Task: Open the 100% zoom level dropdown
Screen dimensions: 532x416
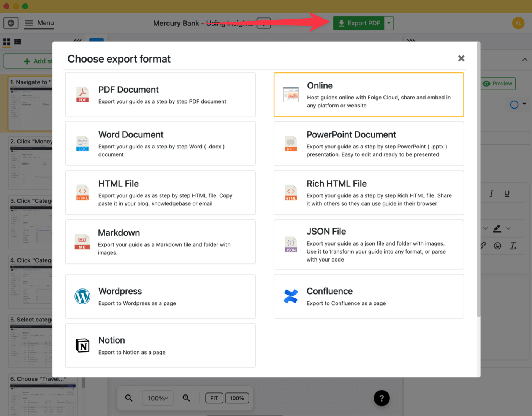Action: (x=158, y=398)
